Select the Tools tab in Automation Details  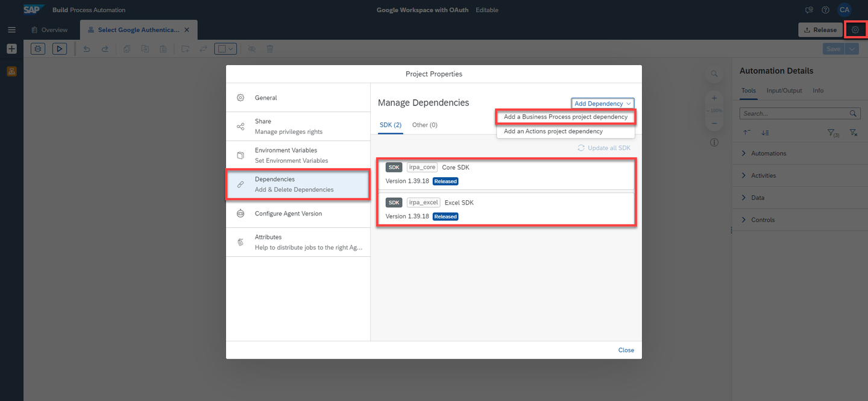click(x=748, y=90)
